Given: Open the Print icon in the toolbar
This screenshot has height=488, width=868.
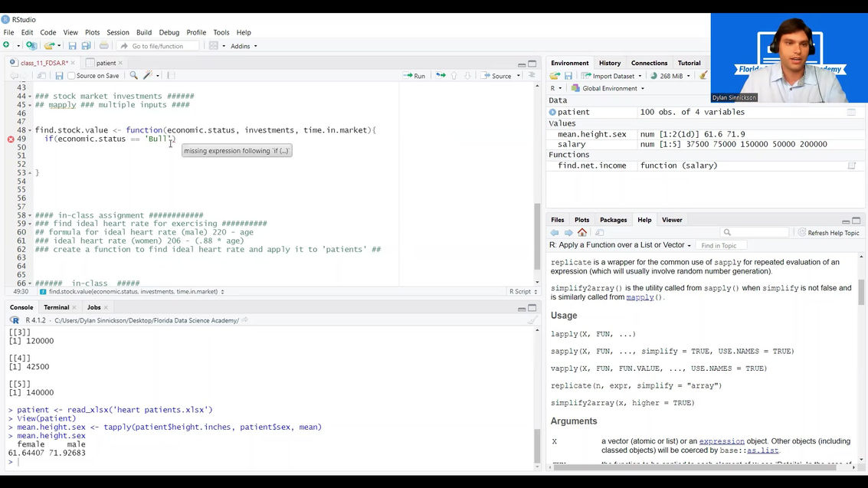Looking at the screenshot, I should 103,46.
